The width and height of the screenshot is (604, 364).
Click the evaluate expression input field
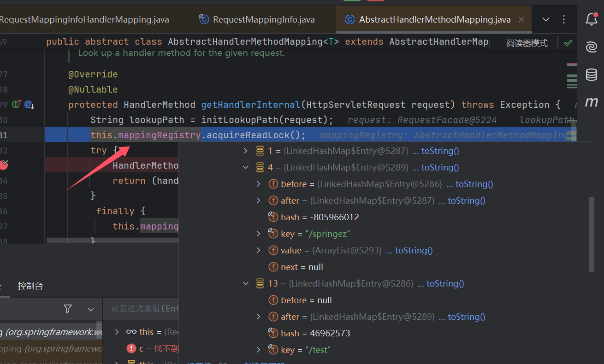coord(141,309)
